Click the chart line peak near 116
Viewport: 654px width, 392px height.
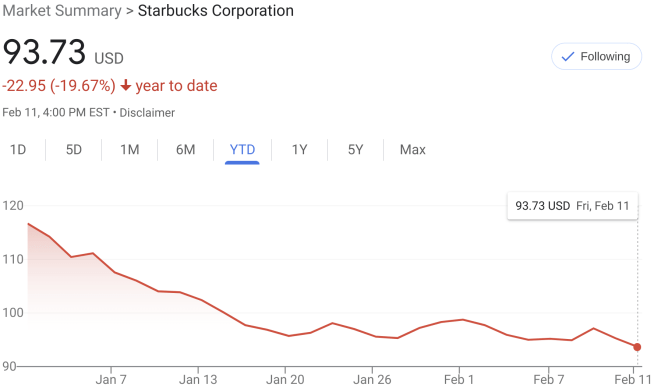(x=28, y=224)
